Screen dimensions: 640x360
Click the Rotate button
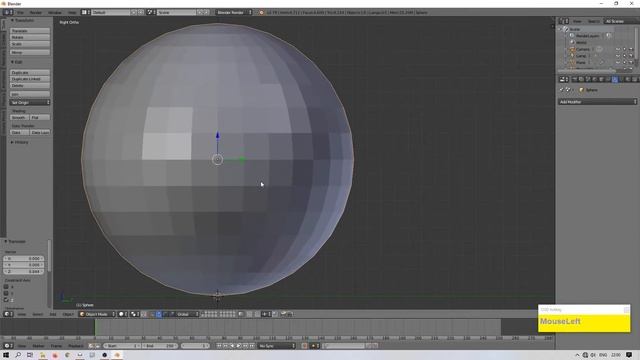(30, 38)
